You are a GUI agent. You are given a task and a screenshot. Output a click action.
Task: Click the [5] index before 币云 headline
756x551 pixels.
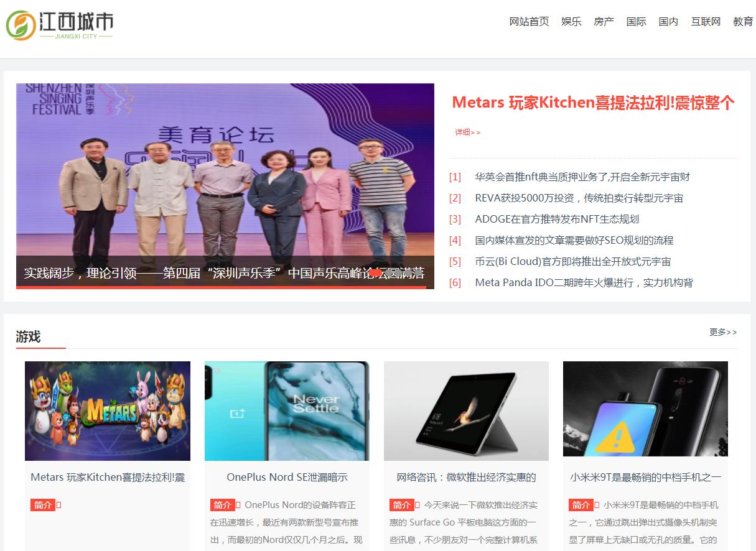pos(455,262)
